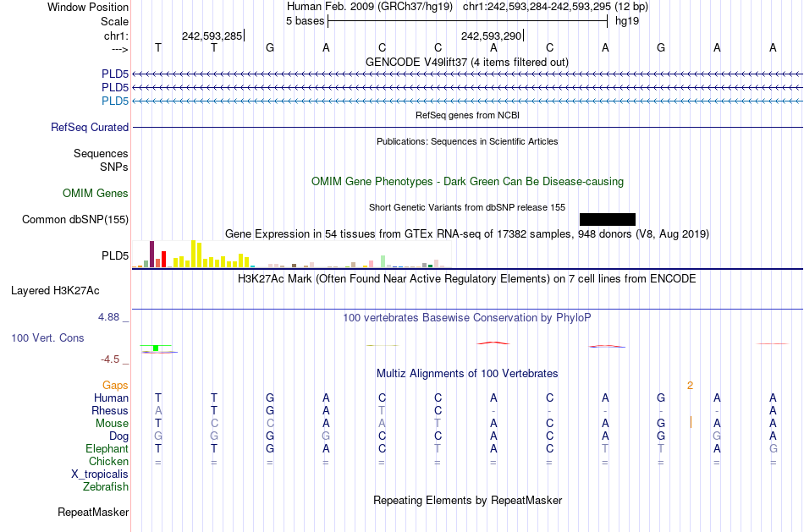Click the 'Elephant' species label
The width and height of the screenshot is (804, 532).
107,448
